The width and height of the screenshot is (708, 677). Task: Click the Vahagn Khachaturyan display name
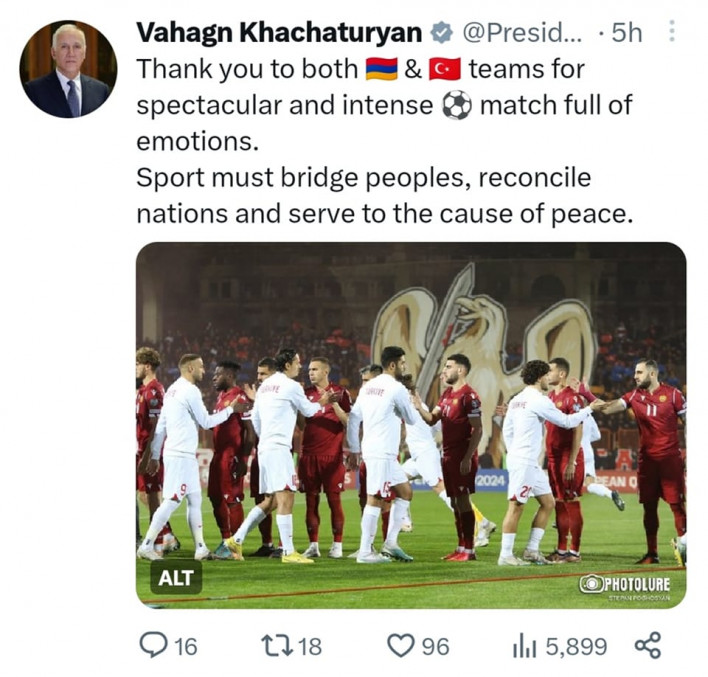click(278, 33)
